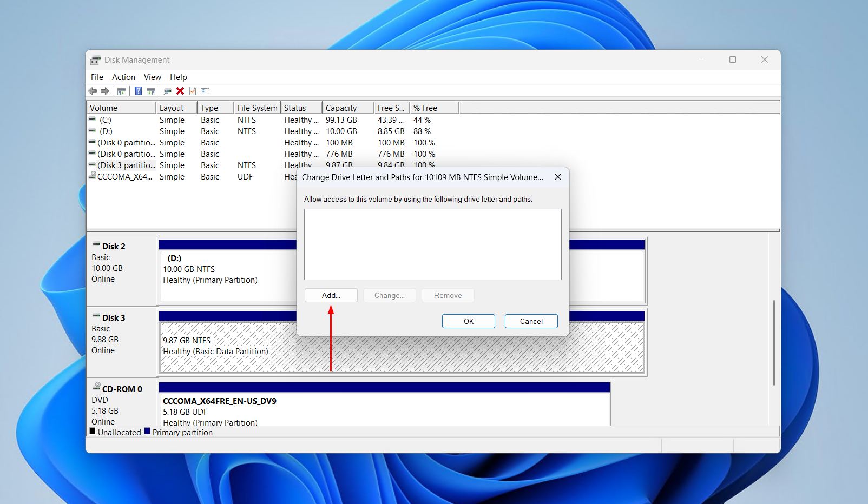This screenshot has width=868, height=504.
Task: Click the Properties checkmark page toolbar icon
Action: coord(193,91)
